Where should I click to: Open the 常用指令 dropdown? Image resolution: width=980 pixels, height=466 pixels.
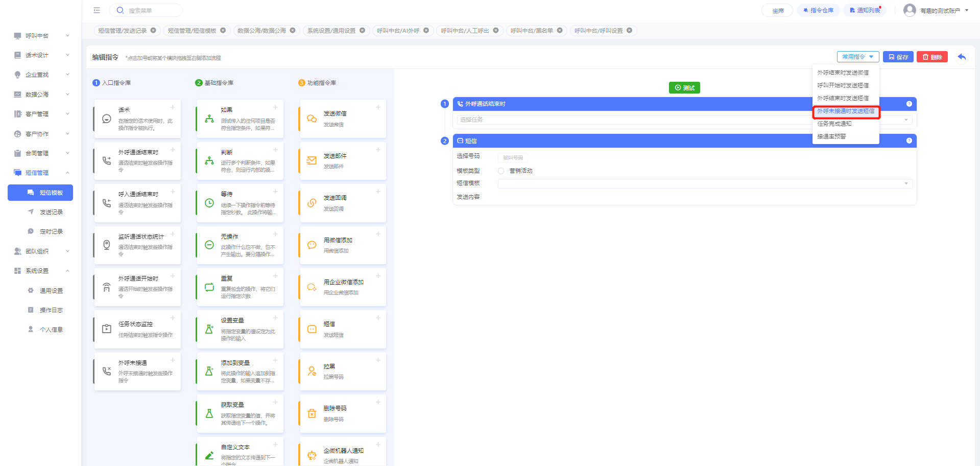point(857,57)
